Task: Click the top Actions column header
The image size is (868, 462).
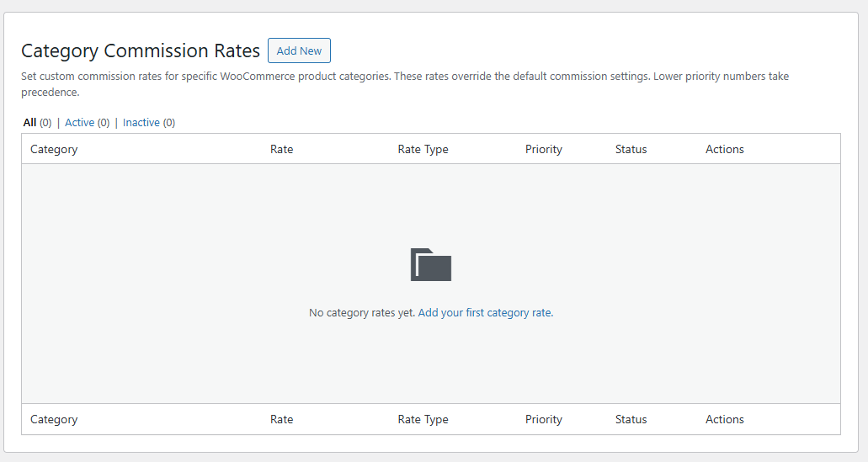Action: [x=725, y=149]
